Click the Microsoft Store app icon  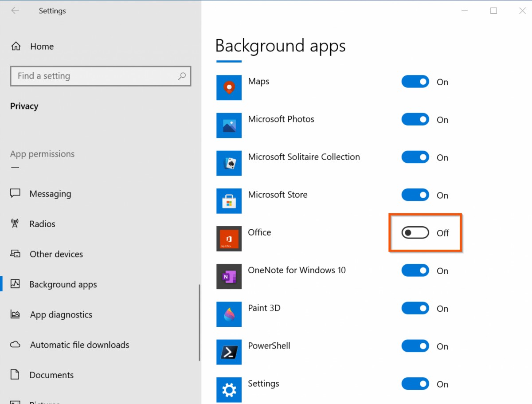(229, 200)
